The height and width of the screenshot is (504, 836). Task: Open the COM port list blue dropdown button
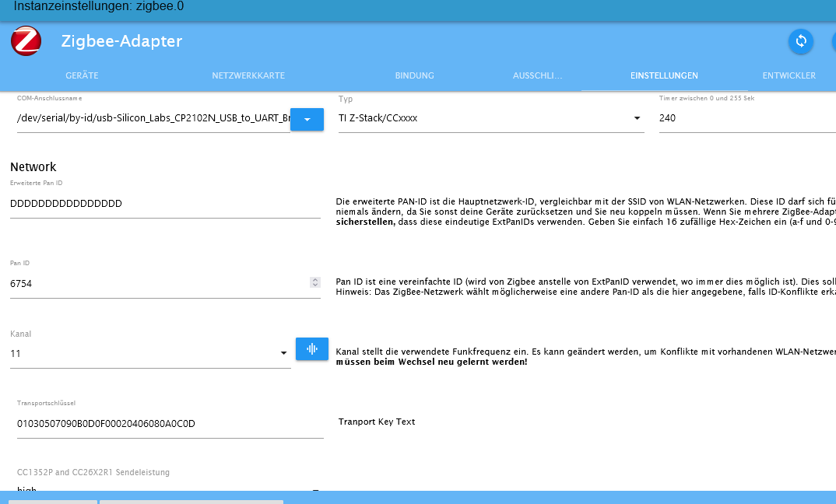[x=307, y=119]
